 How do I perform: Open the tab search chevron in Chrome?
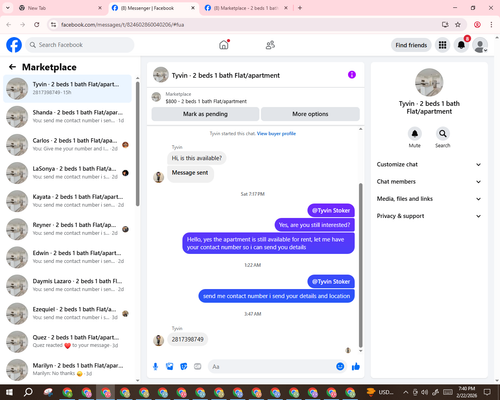(8, 8)
